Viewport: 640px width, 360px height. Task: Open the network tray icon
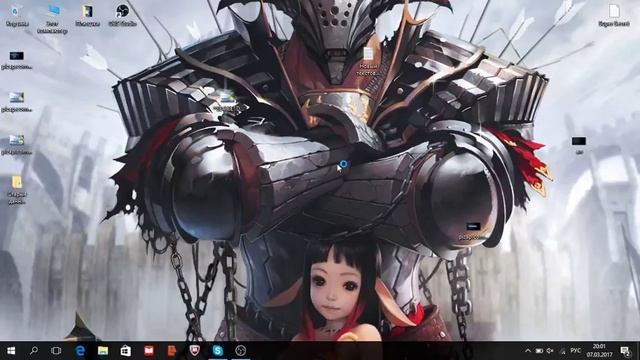[x=562, y=351]
